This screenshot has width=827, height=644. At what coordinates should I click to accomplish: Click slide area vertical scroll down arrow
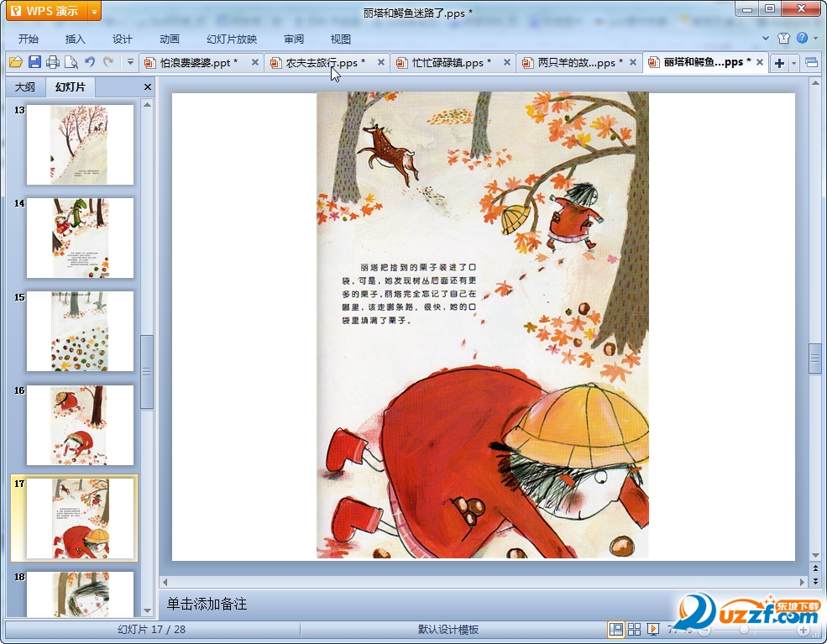pyautogui.click(x=815, y=555)
